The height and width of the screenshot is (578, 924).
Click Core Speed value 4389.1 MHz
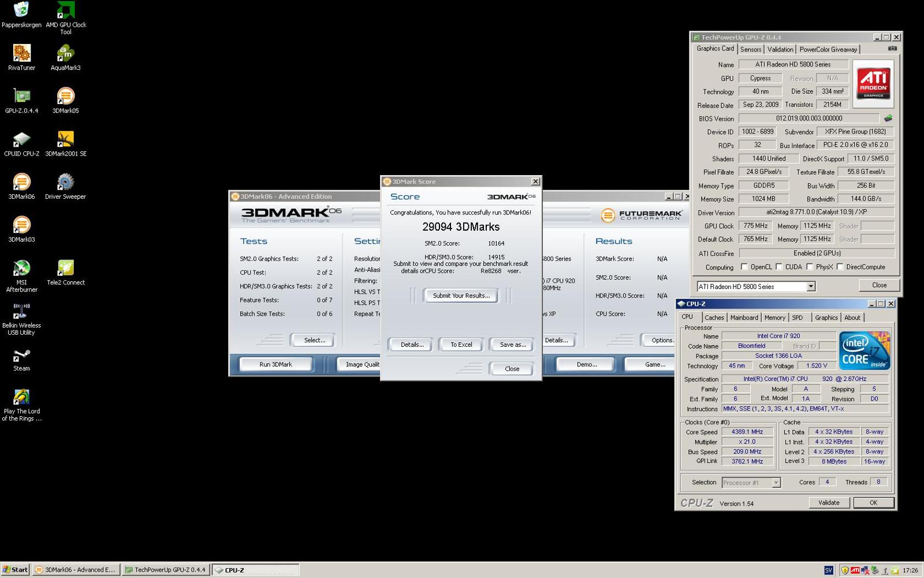click(747, 432)
